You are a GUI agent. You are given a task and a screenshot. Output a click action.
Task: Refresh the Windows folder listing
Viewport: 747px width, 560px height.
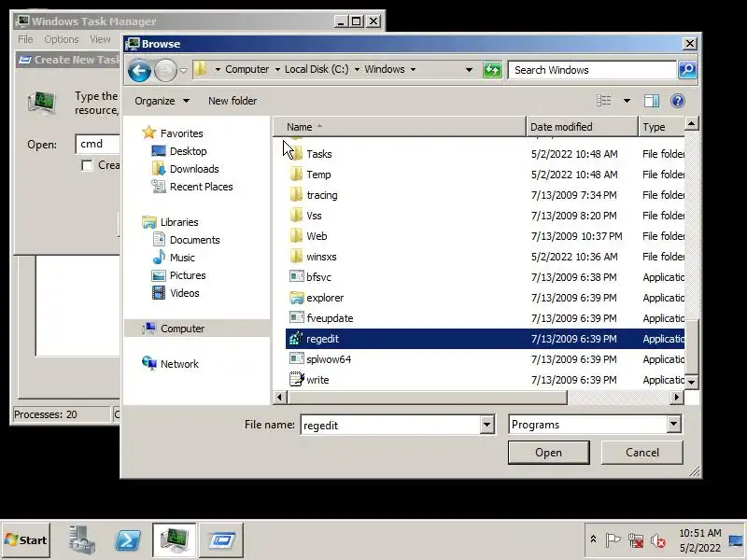click(x=492, y=70)
